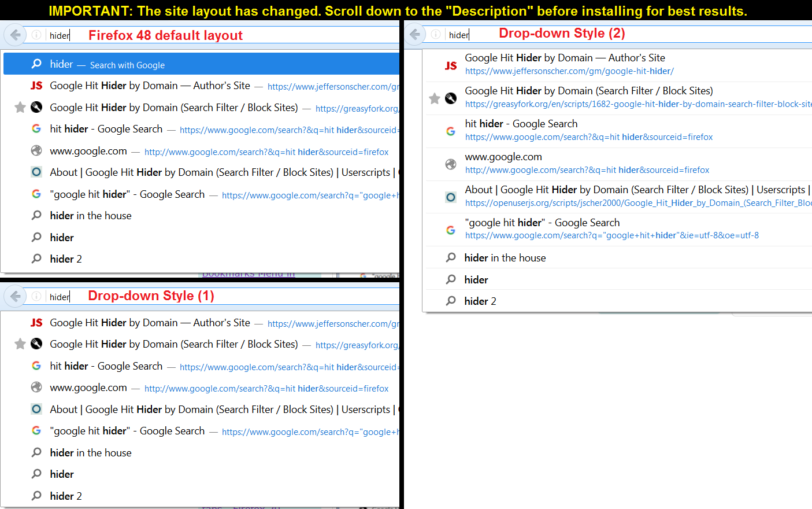The height and width of the screenshot is (509, 812).
Task: Open greasyfork.org scripts URL in Style (2)
Action: [x=638, y=104]
